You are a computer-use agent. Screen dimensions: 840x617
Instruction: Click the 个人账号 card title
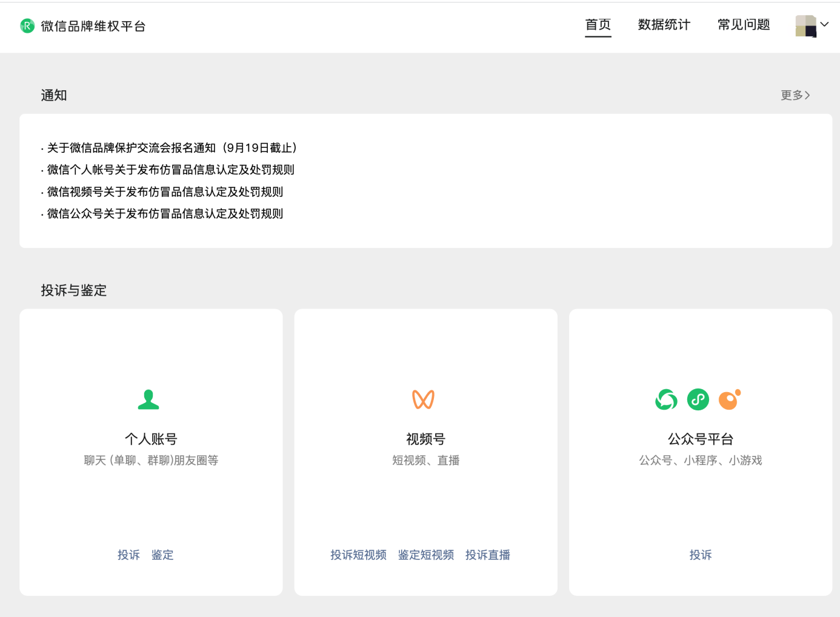[x=151, y=439]
